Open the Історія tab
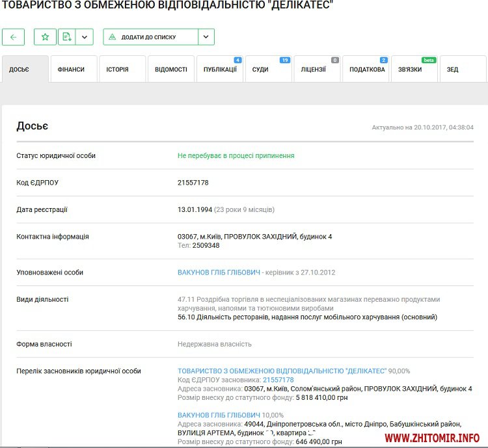The width and height of the screenshot is (488, 448). point(118,70)
